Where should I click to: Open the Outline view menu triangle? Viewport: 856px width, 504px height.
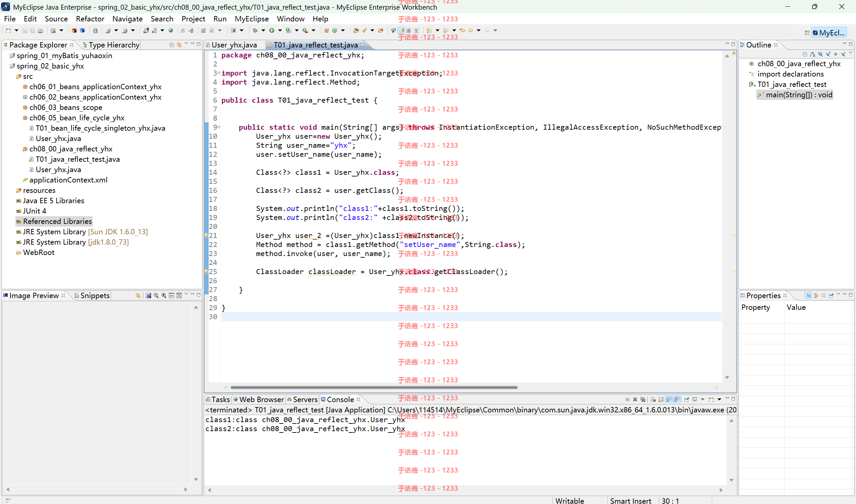tap(850, 53)
